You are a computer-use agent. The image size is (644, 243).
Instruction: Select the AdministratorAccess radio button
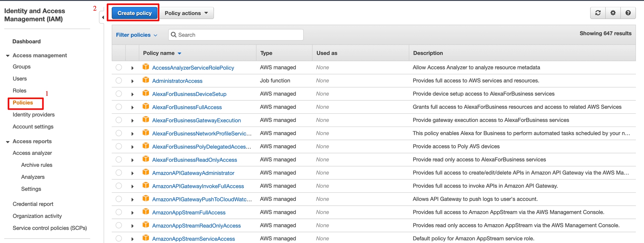click(x=119, y=81)
